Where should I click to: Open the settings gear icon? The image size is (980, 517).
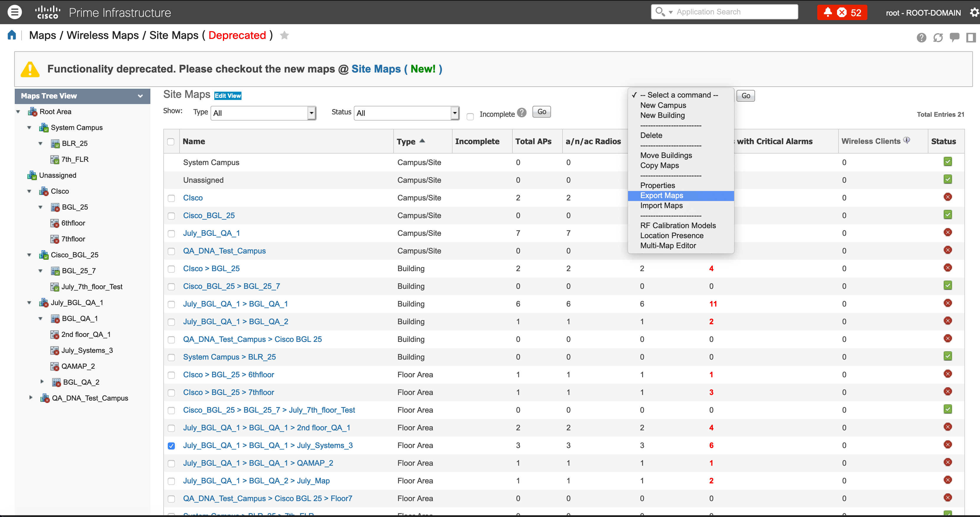[x=974, y=13]
